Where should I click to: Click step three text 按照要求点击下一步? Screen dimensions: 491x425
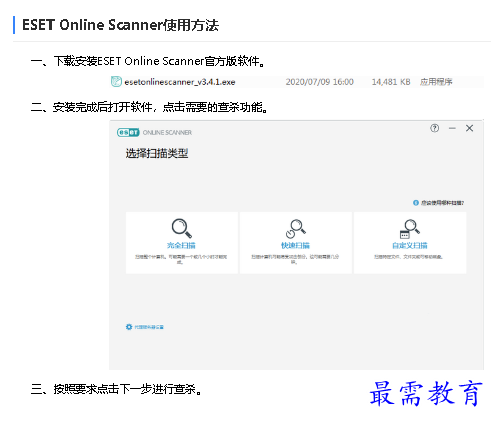97,389
